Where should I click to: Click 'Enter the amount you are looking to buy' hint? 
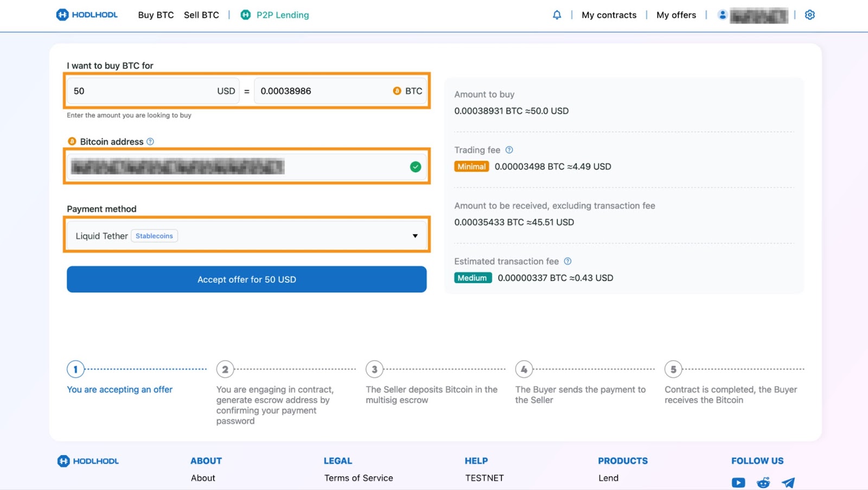click(129, 115)
